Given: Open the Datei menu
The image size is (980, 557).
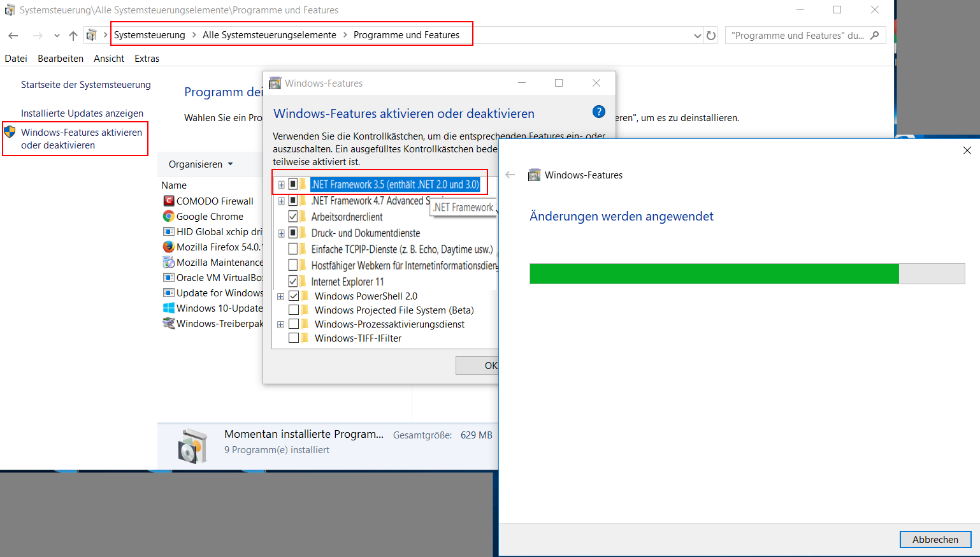Looking at the screenshot, I should [x=16, y=58].
